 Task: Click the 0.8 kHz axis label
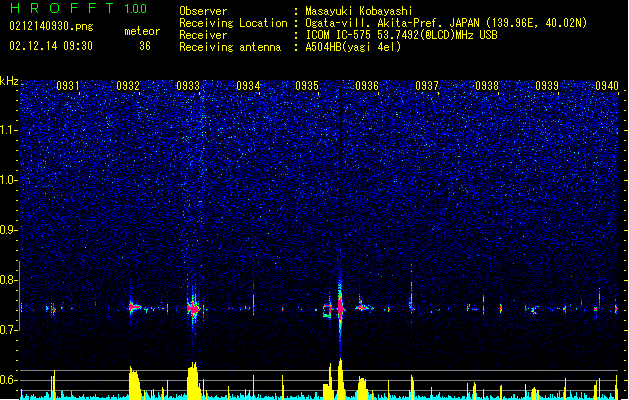9,280
